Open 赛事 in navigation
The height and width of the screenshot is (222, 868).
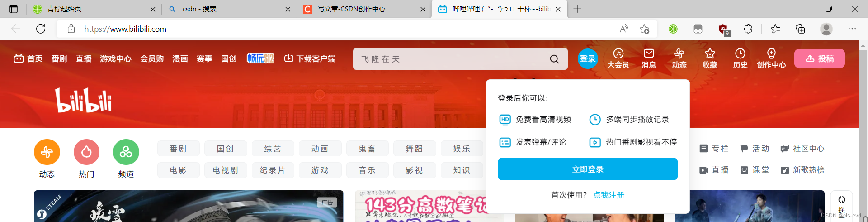pos(204,59)
